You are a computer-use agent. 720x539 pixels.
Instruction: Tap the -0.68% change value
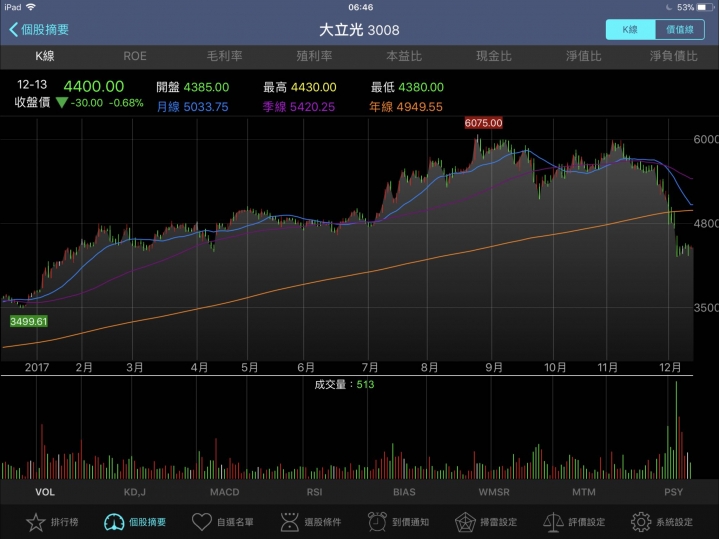pyautogui.click(x=126, y=103)
